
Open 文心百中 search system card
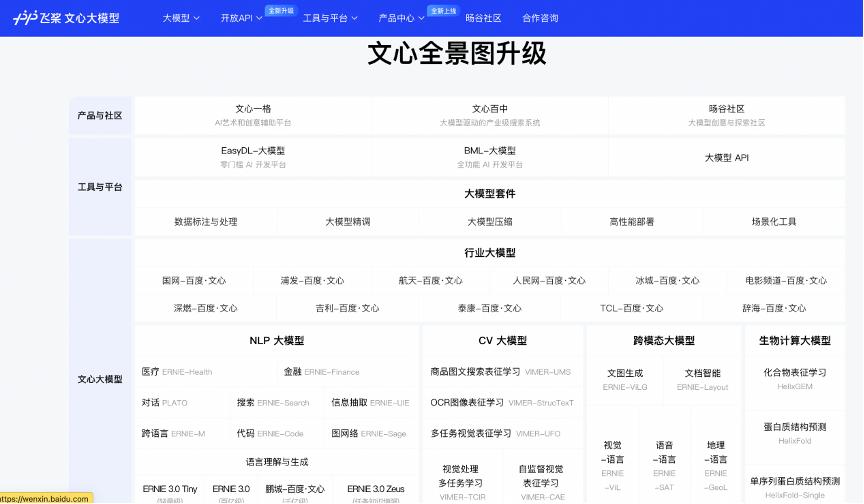(490, 115)
